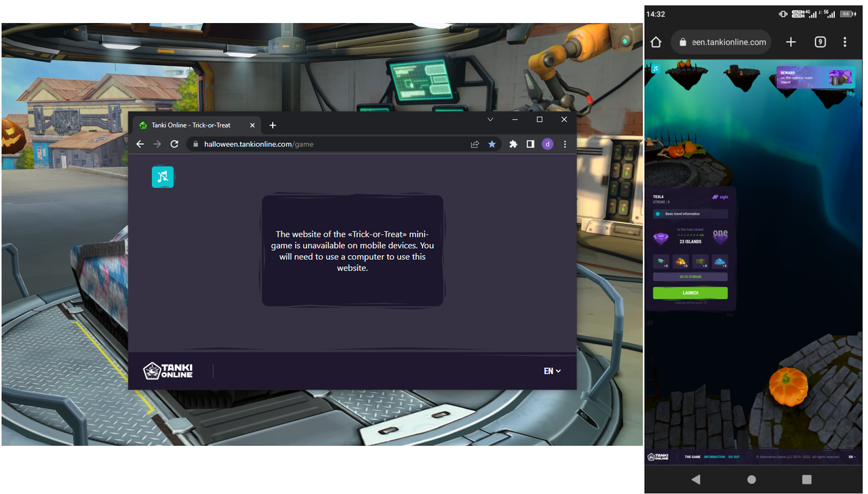Tap the plus icon in the mobile browser
The width and height of the screenshot is (868, 494).
[791, 42]
